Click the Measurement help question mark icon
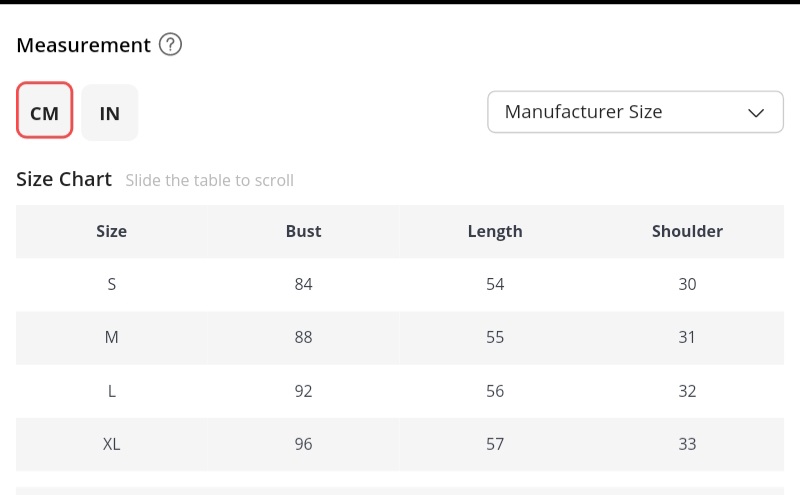800x495 pixels. point(171,45)
